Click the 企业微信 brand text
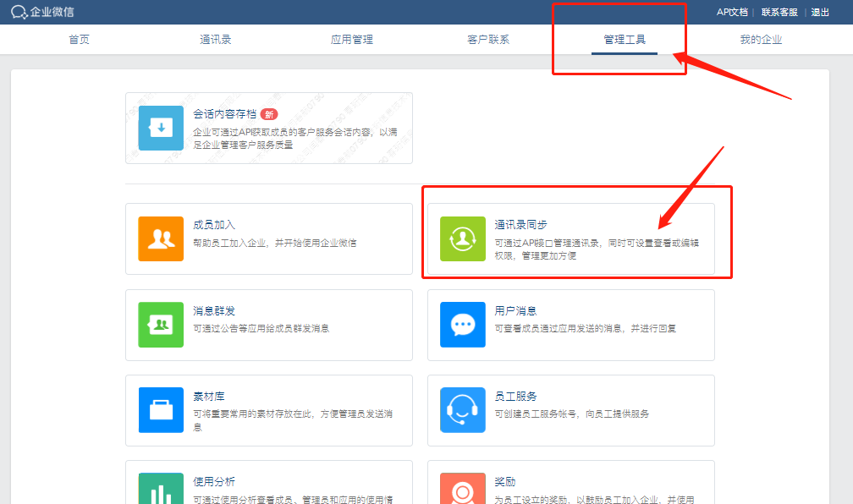The image size is (853, 504). [x=52, y=12]
